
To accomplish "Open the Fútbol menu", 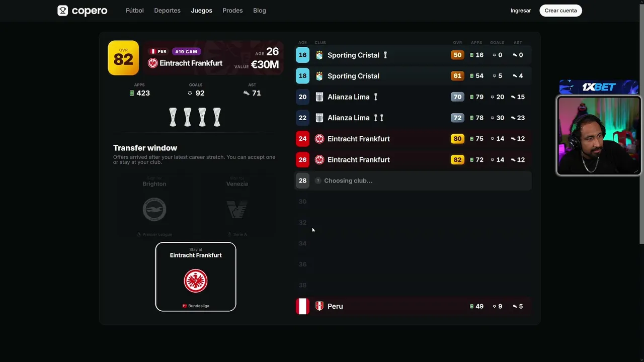I will point(135,11).
